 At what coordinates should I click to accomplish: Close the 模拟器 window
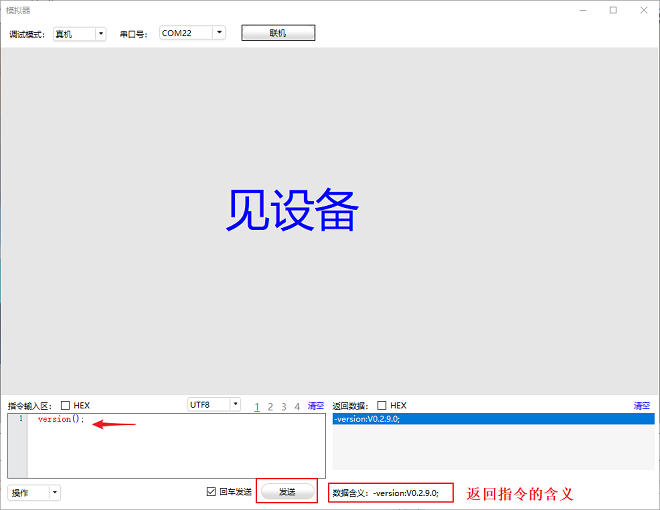644,10
